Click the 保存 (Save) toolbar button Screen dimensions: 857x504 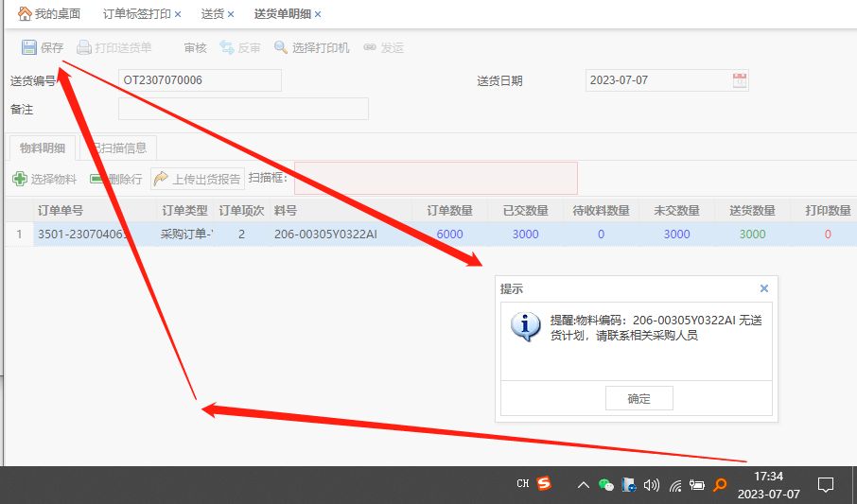coord(43,47)
